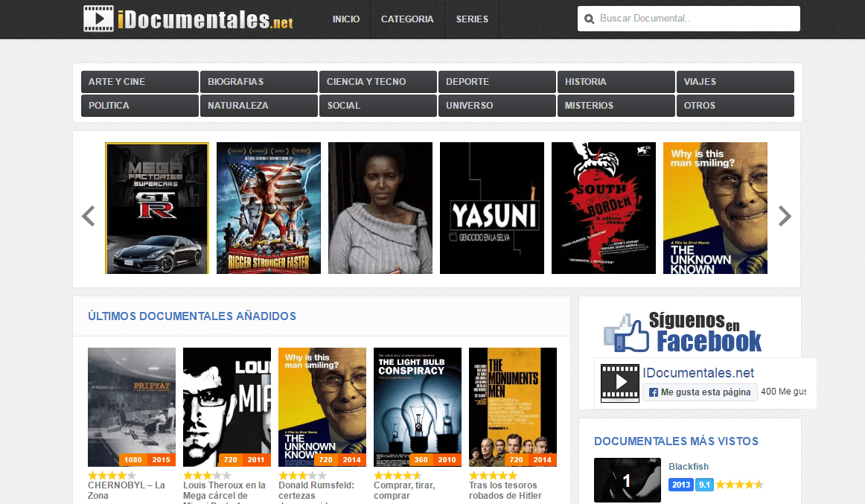Open DEPORTE category
The image size is (865, 504).
(x=497, y=82)
